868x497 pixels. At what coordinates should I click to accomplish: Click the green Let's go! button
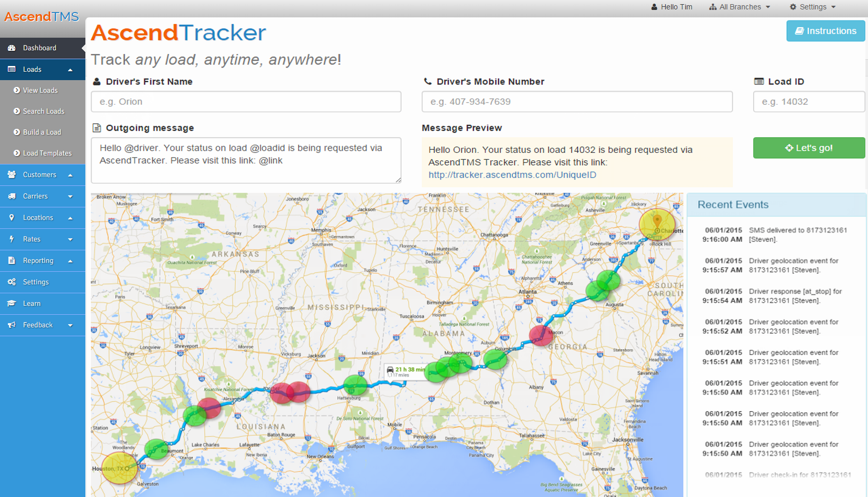tap(809, 148)
